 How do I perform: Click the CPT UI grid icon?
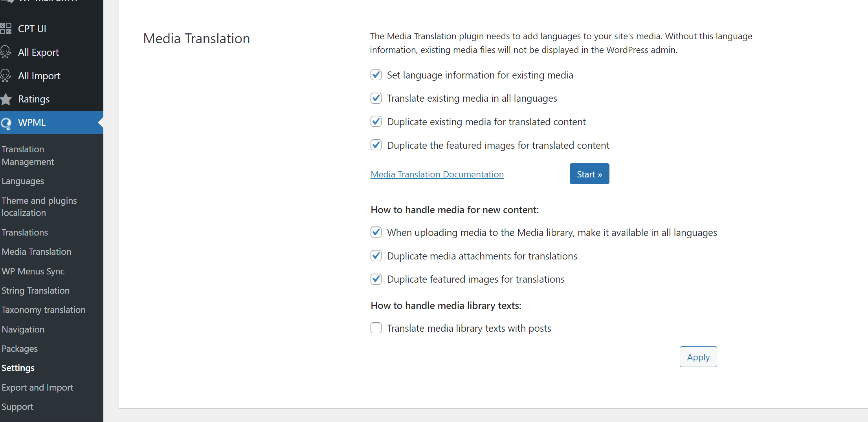pyautogui.click(x=6, y=29)
